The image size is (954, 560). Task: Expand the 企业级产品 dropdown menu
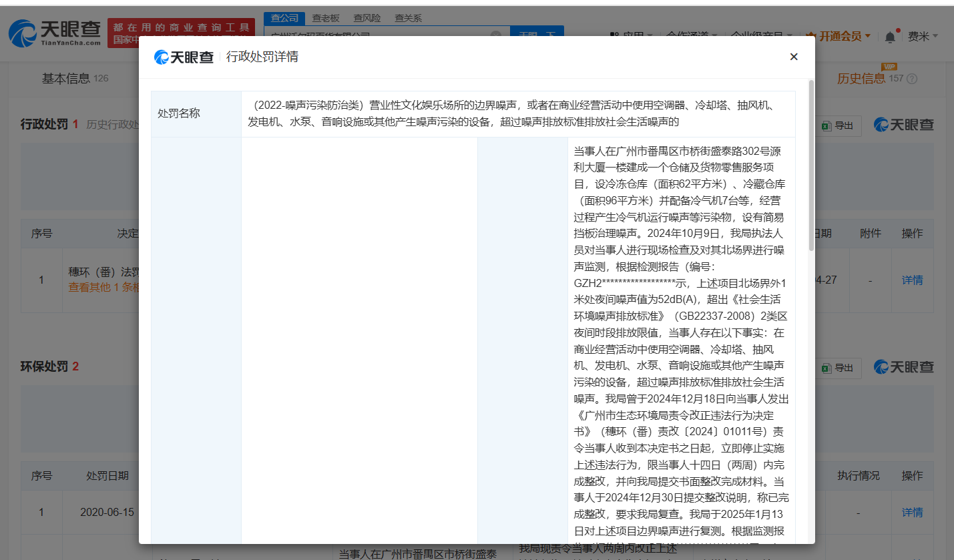761,35
